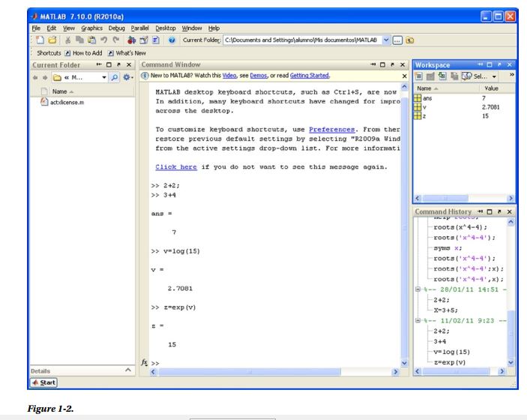This screenshot has width=527, height=420.
Task: Collapse the 28/01/11 14:51 history group
Action: pos(418,289)
